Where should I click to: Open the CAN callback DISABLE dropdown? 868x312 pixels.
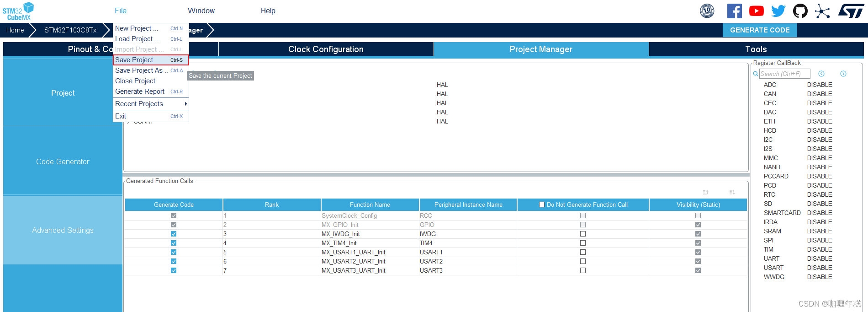820,94
